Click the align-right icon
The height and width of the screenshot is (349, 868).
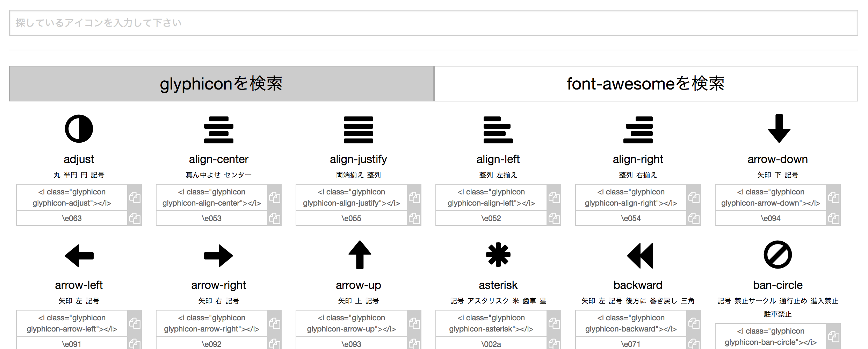coord(638,130)
